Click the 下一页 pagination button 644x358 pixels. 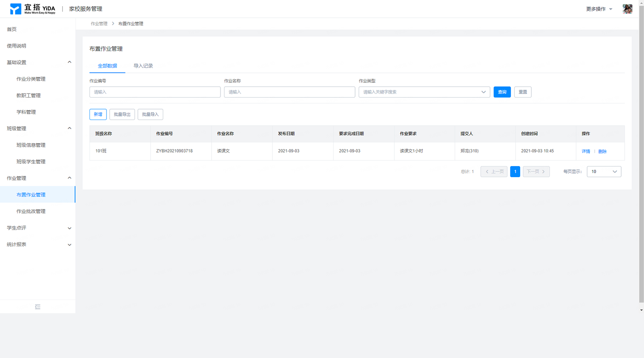point(536,171)
